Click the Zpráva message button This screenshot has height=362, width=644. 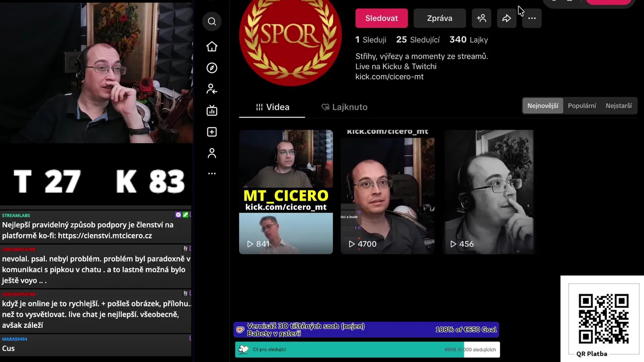[x=440, y=18]
